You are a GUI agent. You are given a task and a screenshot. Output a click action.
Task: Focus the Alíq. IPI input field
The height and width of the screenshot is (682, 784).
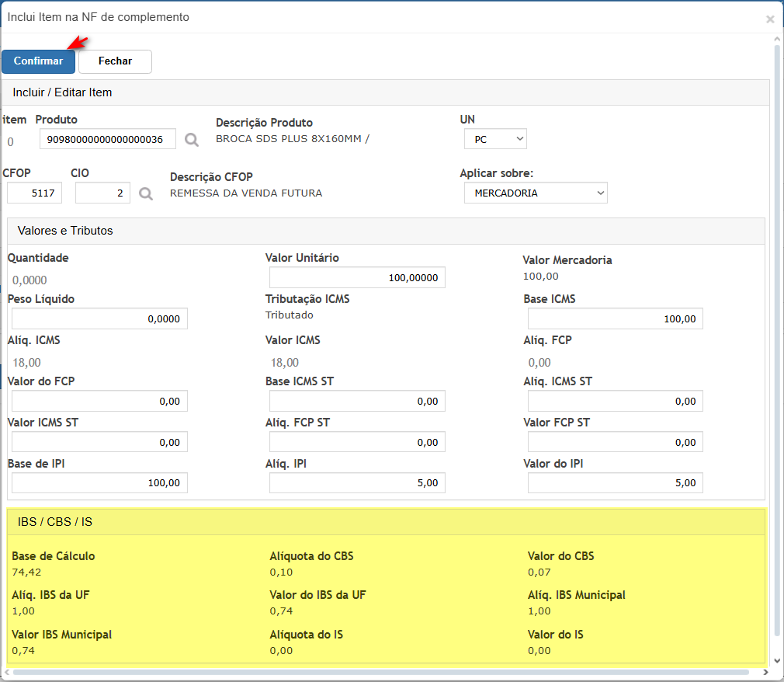coord(357,482)
